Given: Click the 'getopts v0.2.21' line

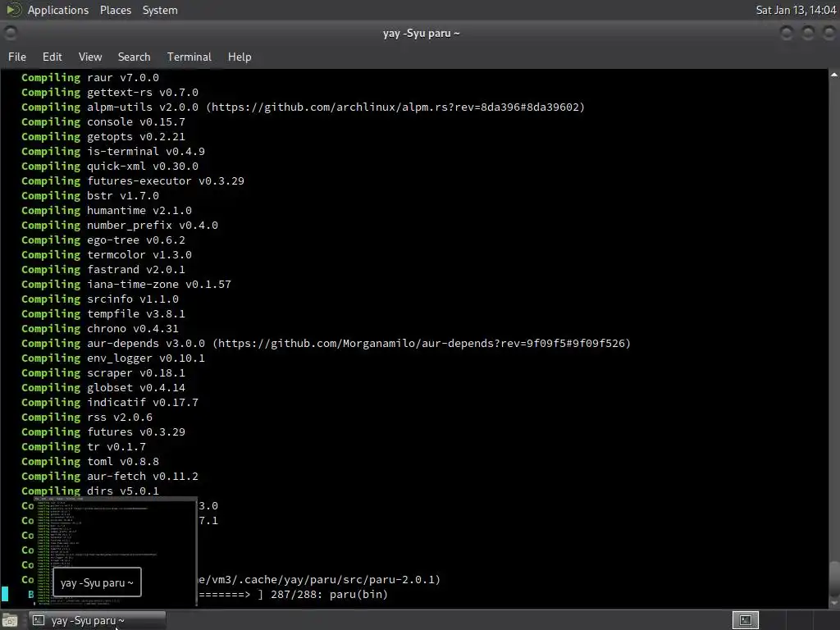Looking at the screenshot, I should pyautogui.click(x=103, y=137).
